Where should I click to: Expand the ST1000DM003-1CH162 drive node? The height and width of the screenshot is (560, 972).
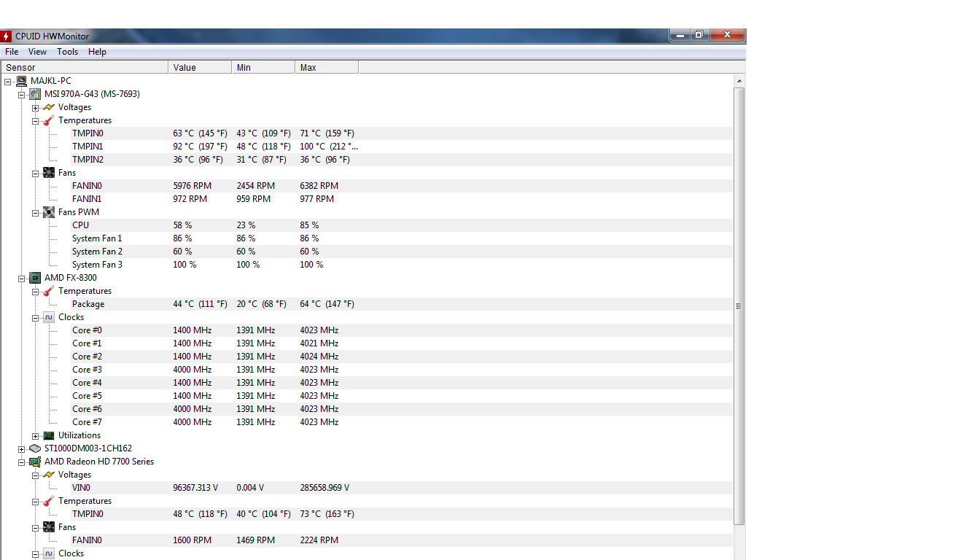click(x=21, y=449)
